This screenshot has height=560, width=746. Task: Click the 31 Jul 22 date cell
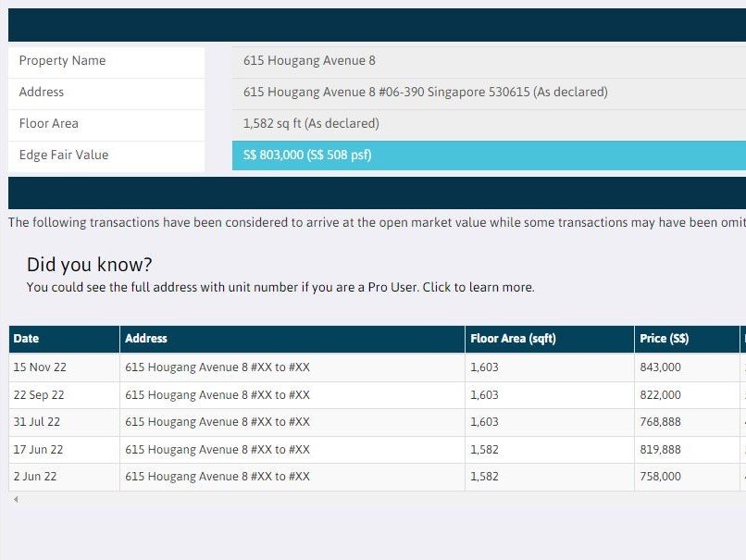(x=37, y=422)
